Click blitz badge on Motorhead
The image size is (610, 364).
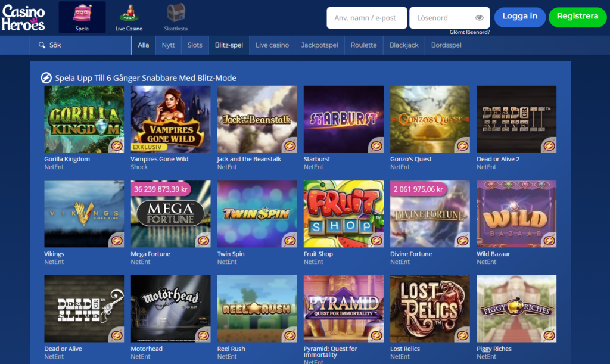[x=203, y=335]
